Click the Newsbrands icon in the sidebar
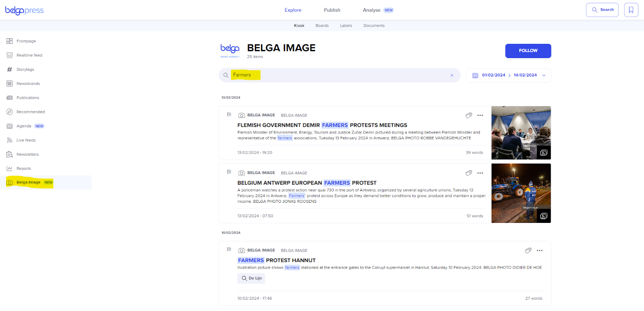644x311 pixels. coord(10,84)
